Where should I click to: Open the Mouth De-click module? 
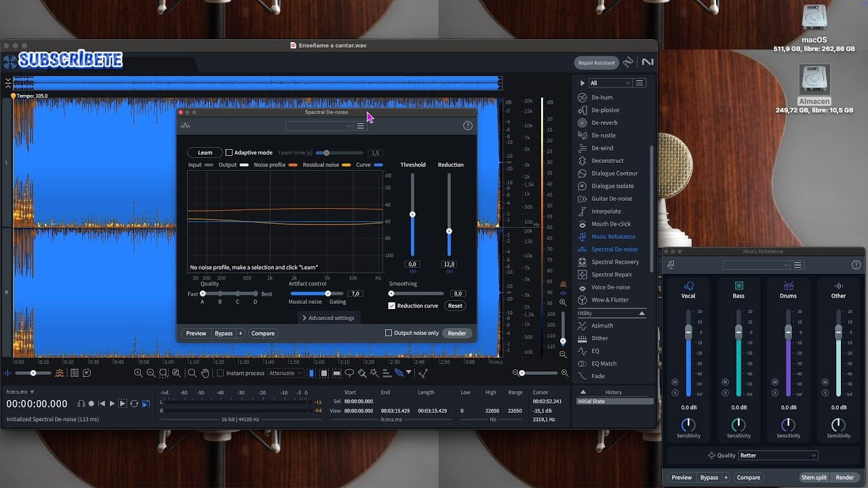point(611,224)
